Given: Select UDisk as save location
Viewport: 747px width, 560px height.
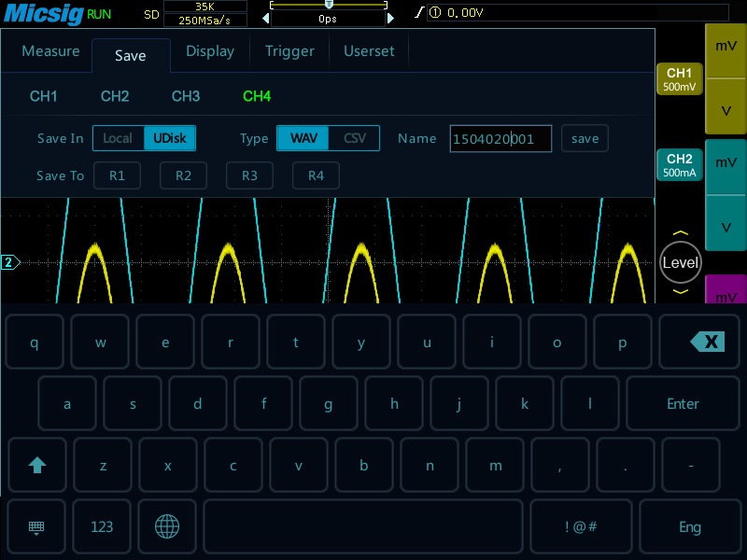Looking at the screenshot, I should coord(169,138).
